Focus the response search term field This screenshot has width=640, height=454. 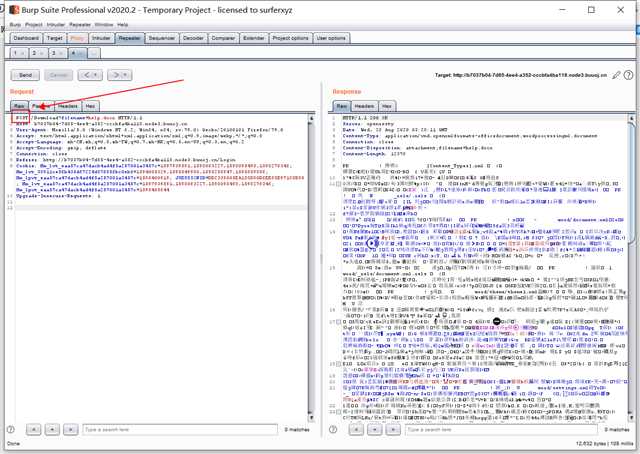tap(501, 430)
